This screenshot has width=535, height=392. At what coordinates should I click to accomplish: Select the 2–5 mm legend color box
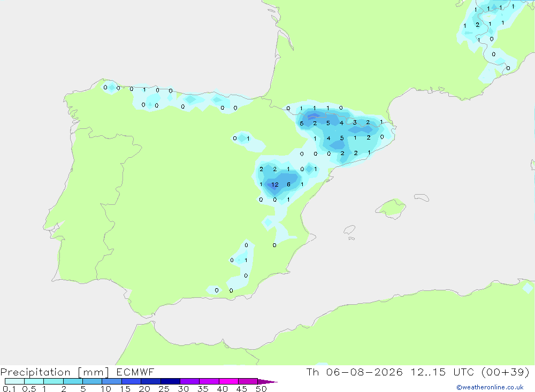73,381
